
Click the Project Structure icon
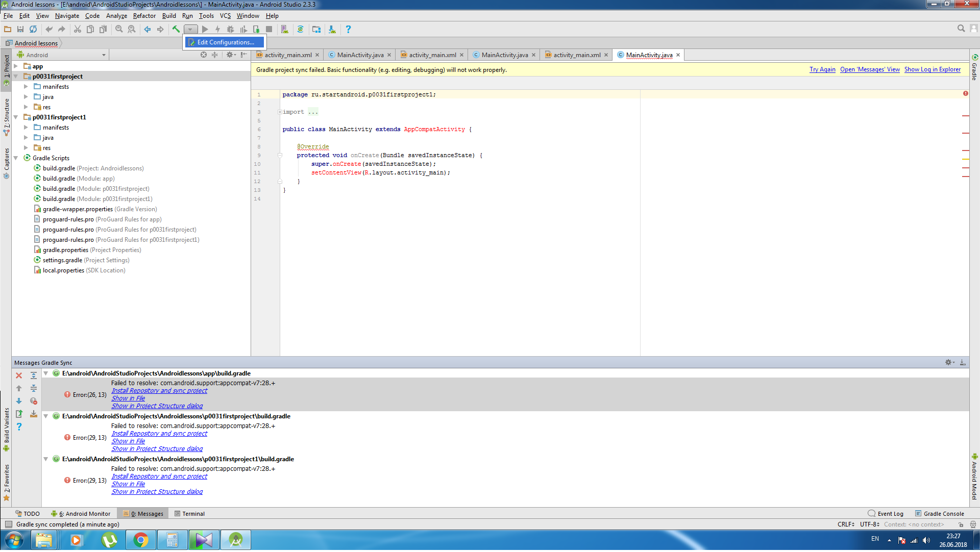coord(316,30)
